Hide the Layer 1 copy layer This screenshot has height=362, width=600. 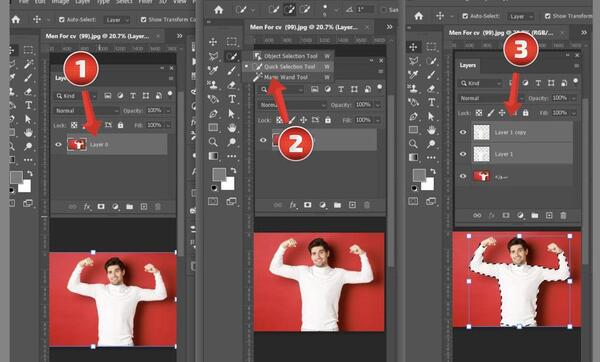tap(463, 132)
